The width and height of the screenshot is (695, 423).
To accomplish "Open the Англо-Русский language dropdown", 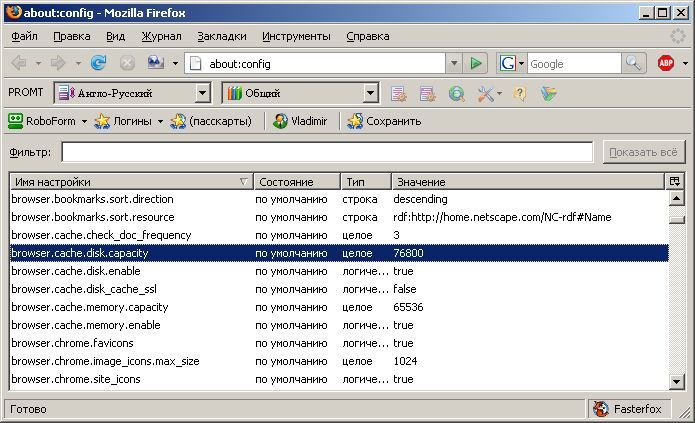I will click(203, 93).
